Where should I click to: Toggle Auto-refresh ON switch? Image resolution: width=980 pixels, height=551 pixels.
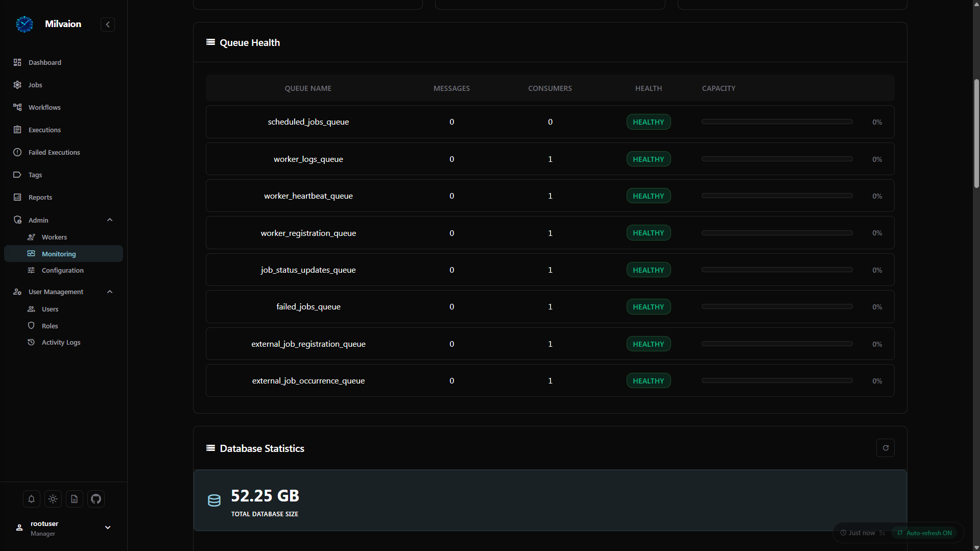pos(925,533)
